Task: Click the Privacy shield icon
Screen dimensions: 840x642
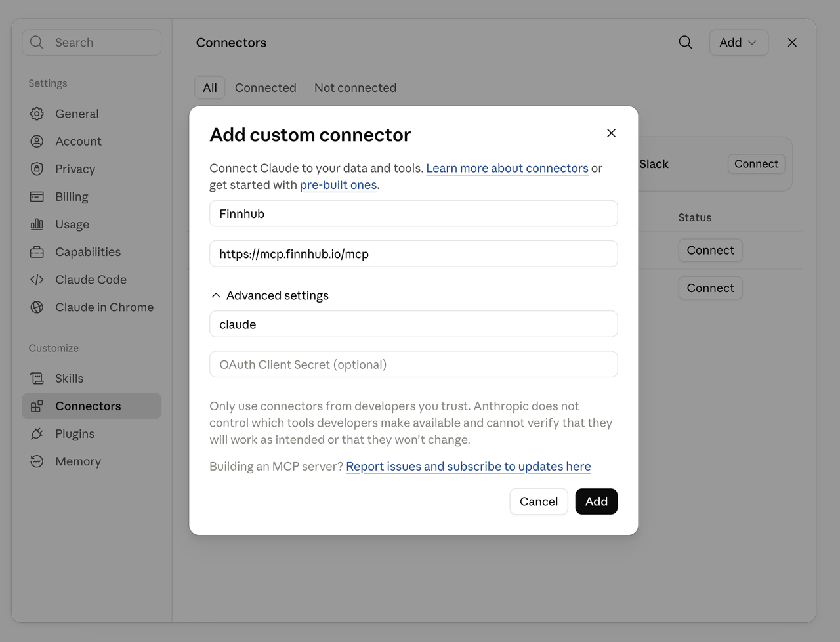Action: [x=37, y=169]
